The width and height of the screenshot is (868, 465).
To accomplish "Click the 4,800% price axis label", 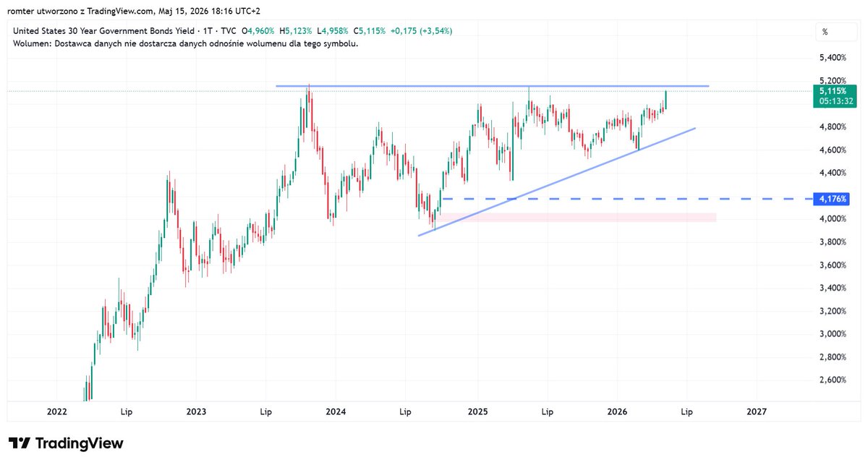I will (832, 127).
